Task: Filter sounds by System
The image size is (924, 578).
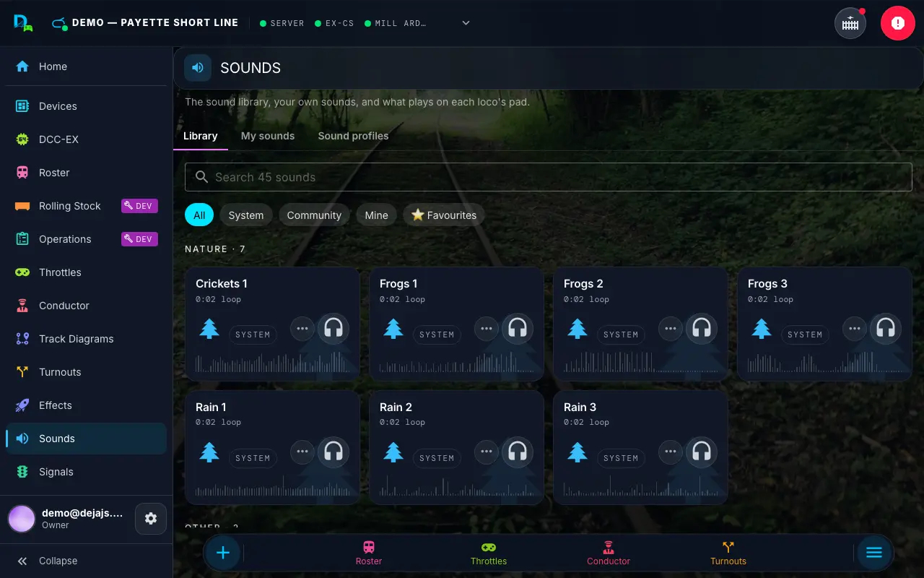Action: point(246,215)
